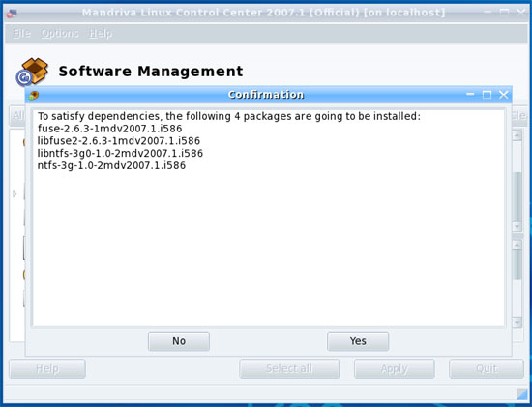Image resolution: width=532 pixels, height=407 pixels.
Task: Click upper scrollbar up arrow
Action: (x=517, y=135)
